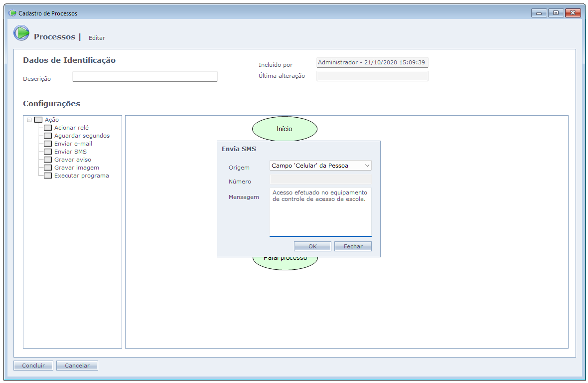Collapse the Ação tree node
The height and width of the screenshot is (383, 588).
[x=29, y=120]
